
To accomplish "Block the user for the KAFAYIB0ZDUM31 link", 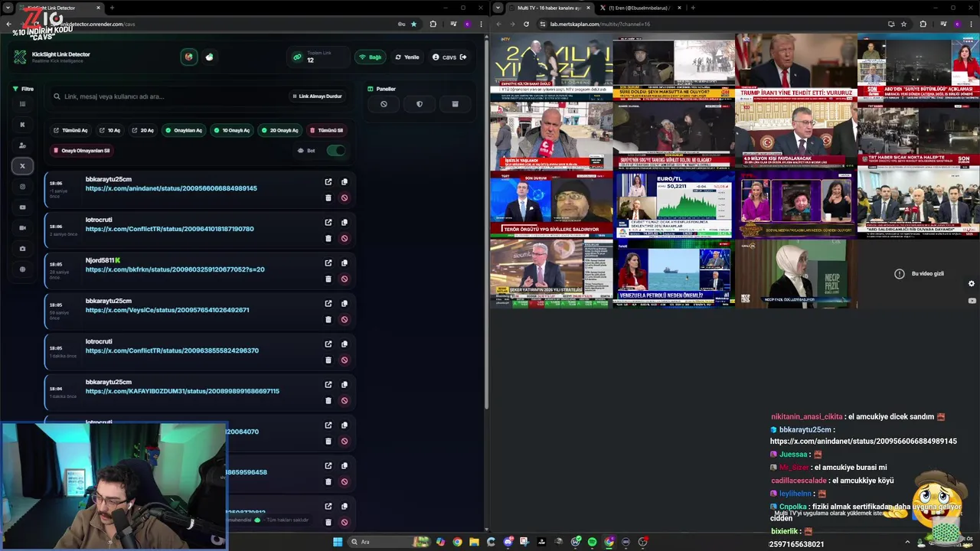I will click(345, 400).
